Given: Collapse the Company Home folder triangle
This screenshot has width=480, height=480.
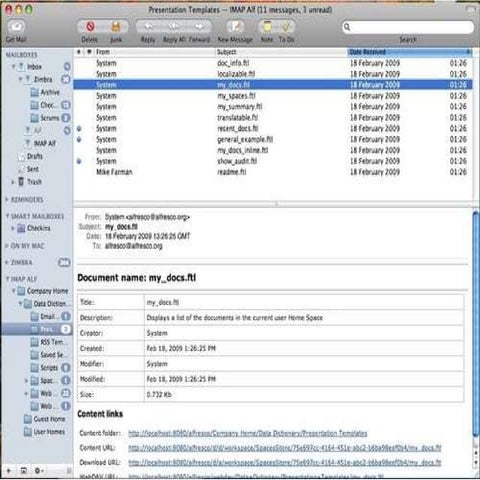Looking at the screenshot, I should (14, 291).
